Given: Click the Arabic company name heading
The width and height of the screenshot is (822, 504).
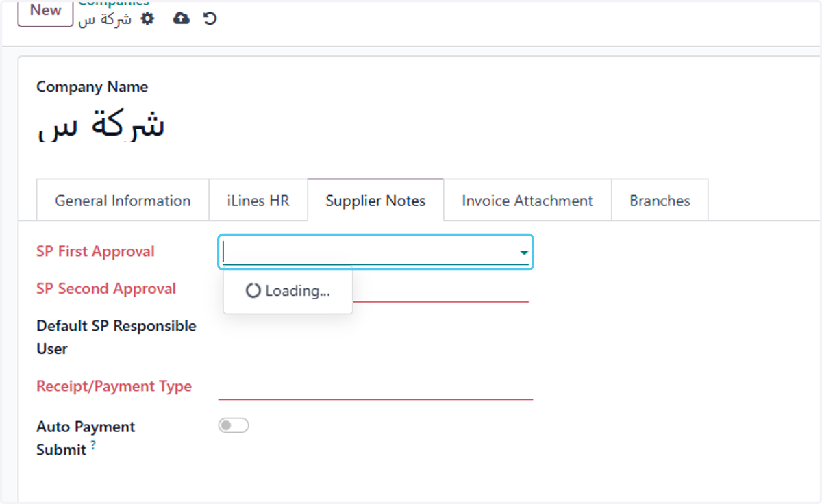Looking at the screenshot, I should point(101,125).
